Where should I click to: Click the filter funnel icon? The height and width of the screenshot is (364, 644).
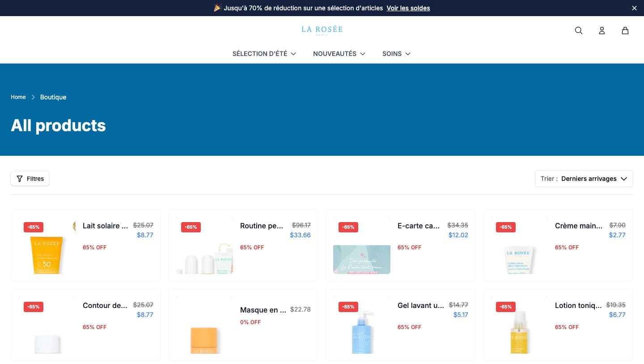(x=20, y=179)
